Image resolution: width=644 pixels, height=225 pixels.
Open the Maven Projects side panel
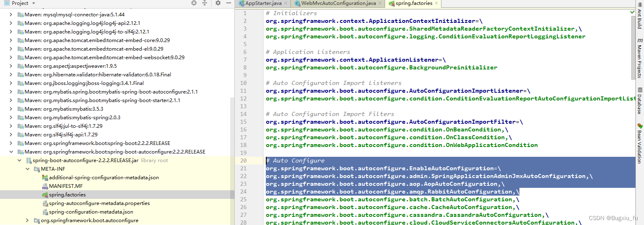coord(640,58)
